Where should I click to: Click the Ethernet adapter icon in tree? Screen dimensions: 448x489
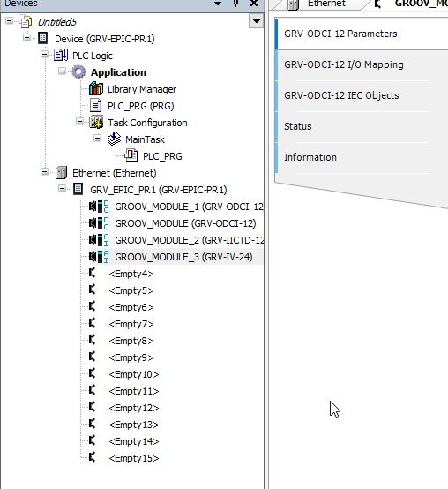point(61,172)
